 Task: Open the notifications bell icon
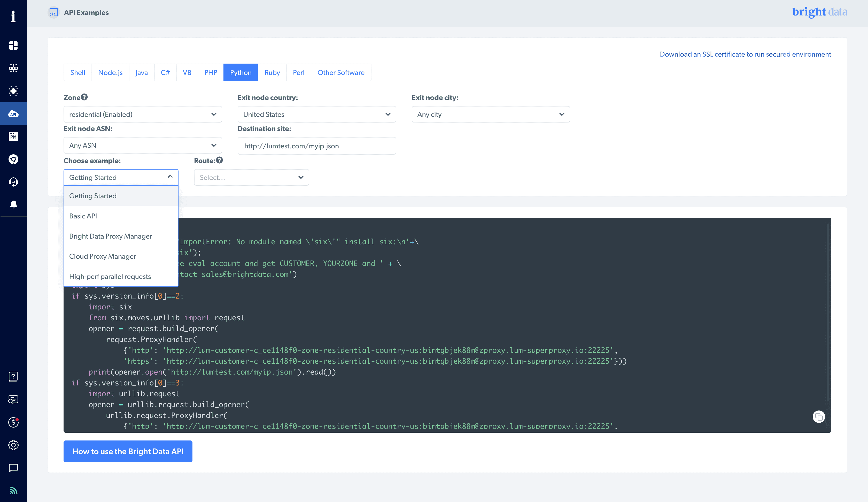click(x=13, y=204)
